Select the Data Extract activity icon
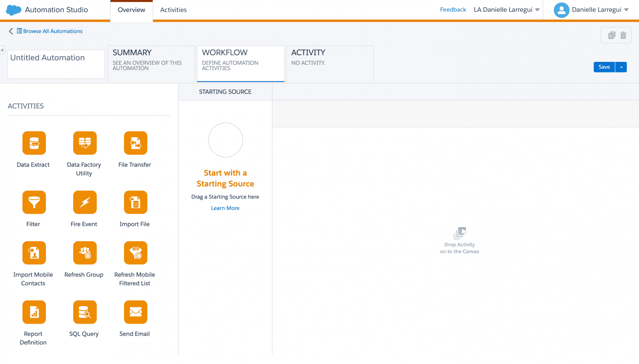 pyautogui.click(x=34, y=143)
